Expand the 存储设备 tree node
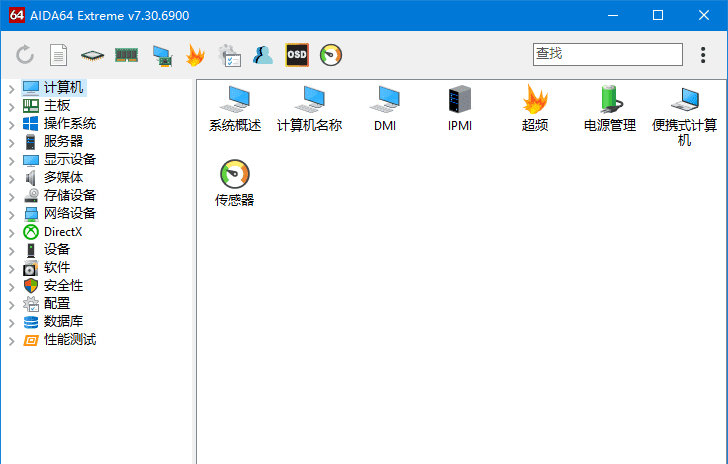728x464 pixels. (x=12, y=196)
